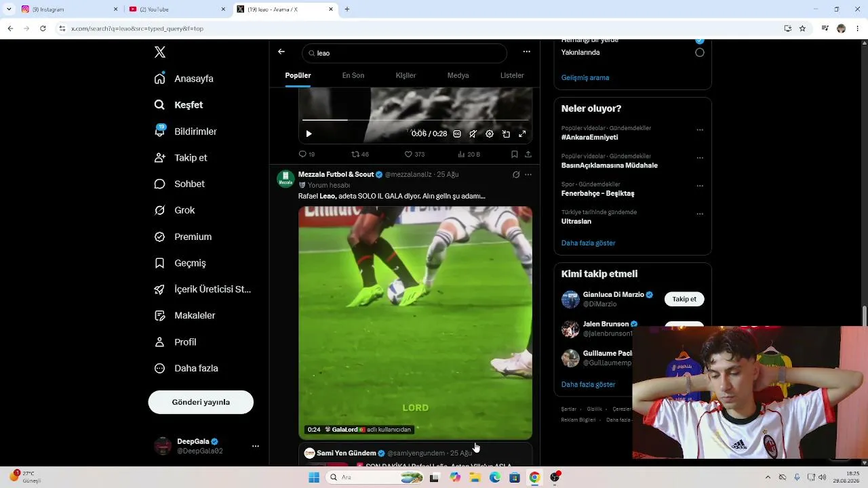Open Gianluca Di Marzio profile avatar
The width and height of the screenshot is (868, 488).
click(570, 300)
